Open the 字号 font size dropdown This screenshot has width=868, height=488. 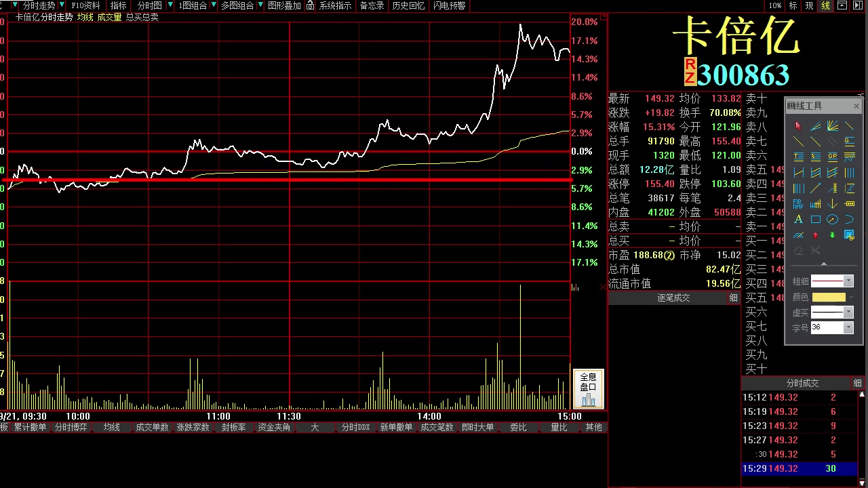(848, 327)
